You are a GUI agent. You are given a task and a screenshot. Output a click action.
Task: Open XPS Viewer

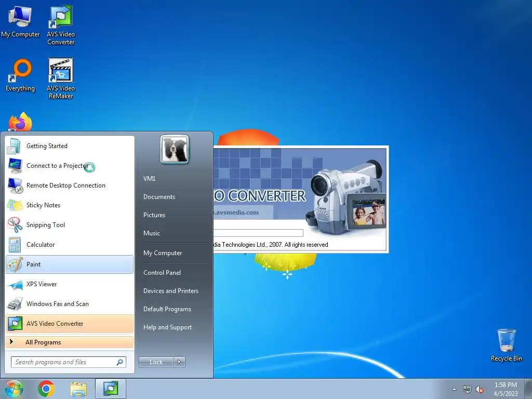point(70,284)
